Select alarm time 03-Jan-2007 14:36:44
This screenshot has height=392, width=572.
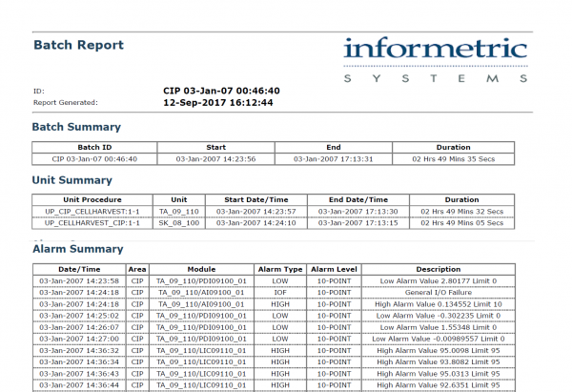[79, 385]
